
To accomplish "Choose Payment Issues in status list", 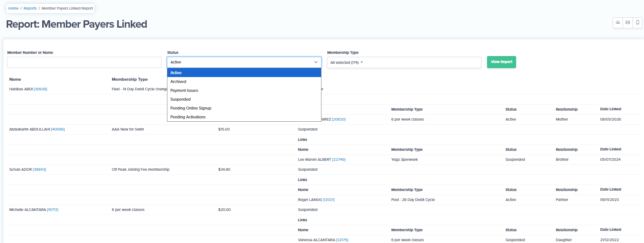I will pos(244,90).
